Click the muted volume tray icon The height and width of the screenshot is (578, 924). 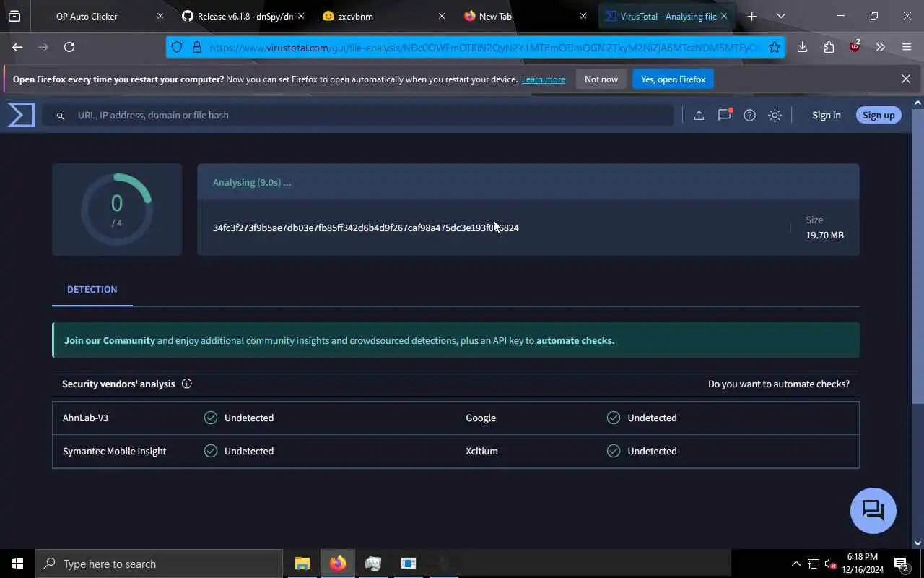[x=831, y=564]
